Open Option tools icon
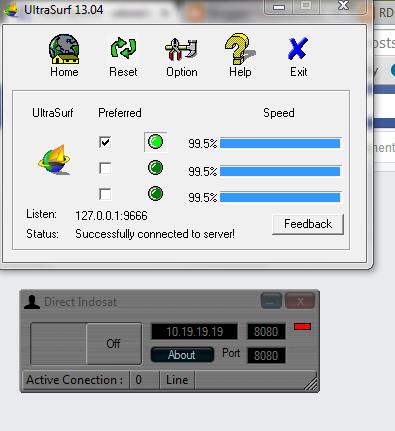 (181, 49)
